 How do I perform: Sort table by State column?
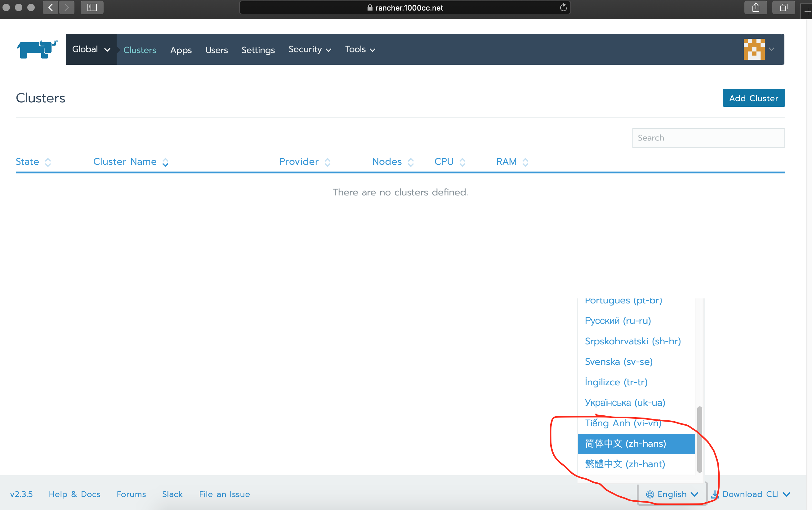coord(33,162)
